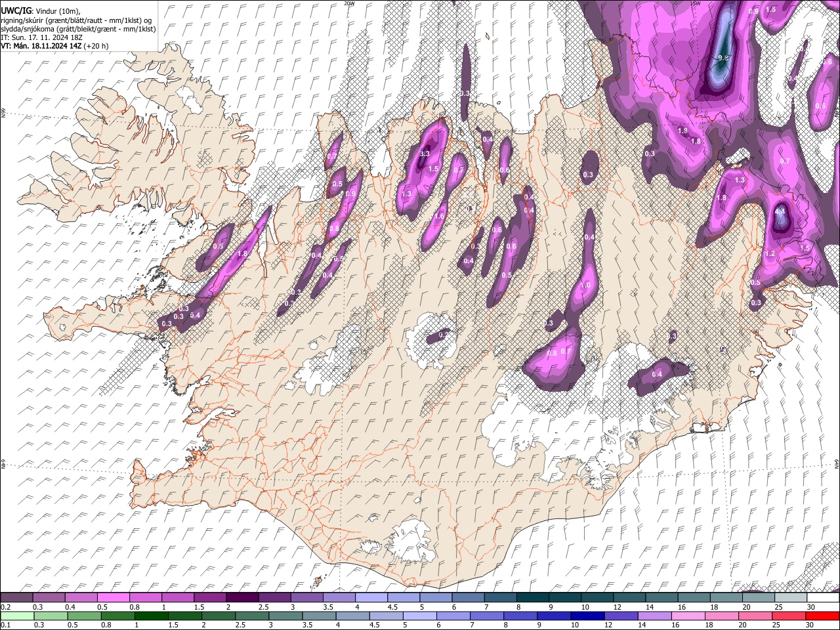Click the "1.2" precipitation value on the map
Screen dimensions: 840x630
point(770,253)
